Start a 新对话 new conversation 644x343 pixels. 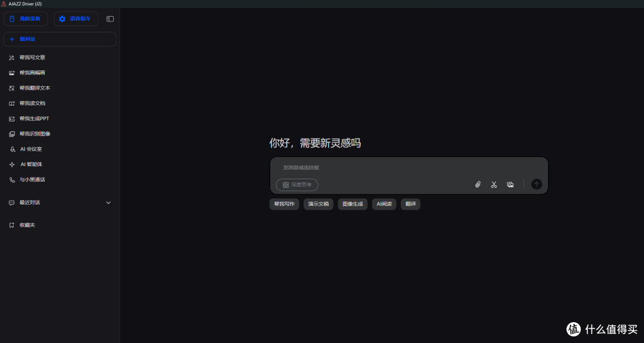coord(60,39)
